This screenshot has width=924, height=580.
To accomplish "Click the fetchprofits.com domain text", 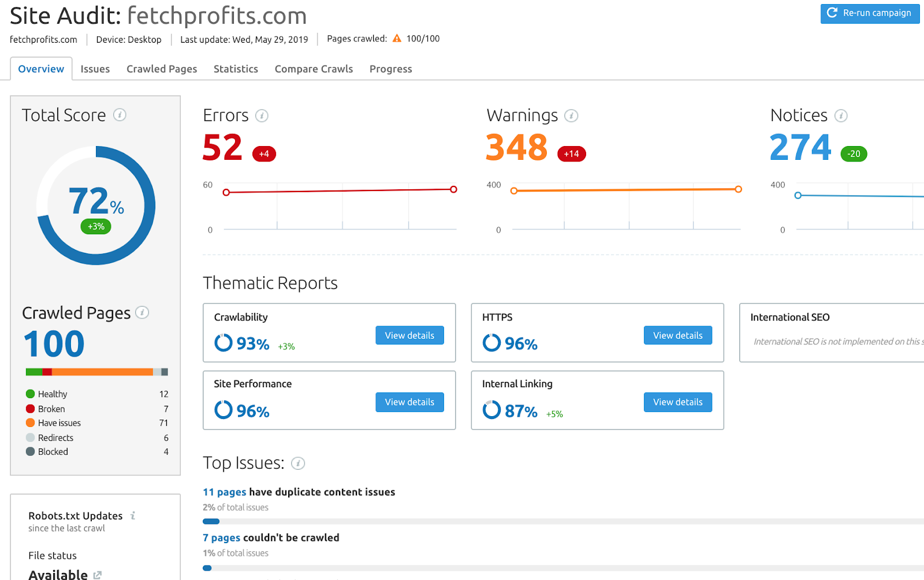I will coord(43,39).
